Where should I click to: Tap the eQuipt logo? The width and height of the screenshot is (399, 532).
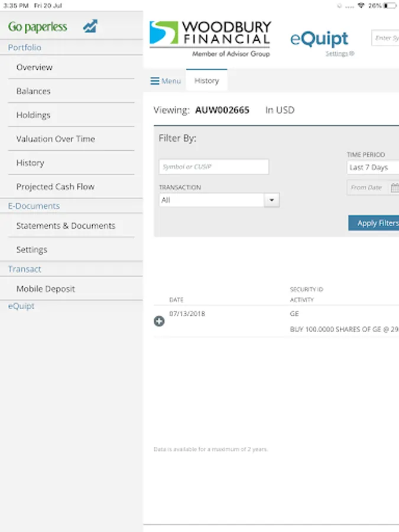(x=319, y=39)
